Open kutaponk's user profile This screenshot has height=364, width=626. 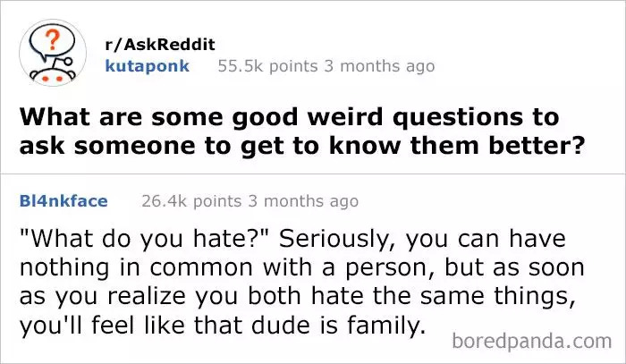[x=147, y=66]
